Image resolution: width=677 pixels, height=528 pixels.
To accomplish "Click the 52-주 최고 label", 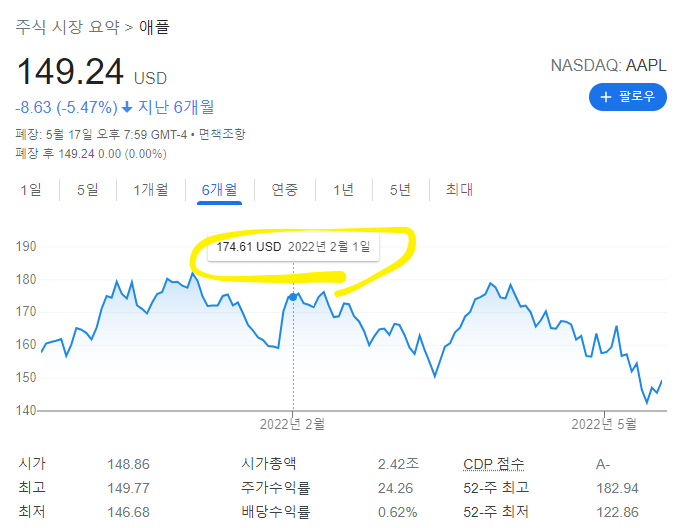I will [496, 488].
